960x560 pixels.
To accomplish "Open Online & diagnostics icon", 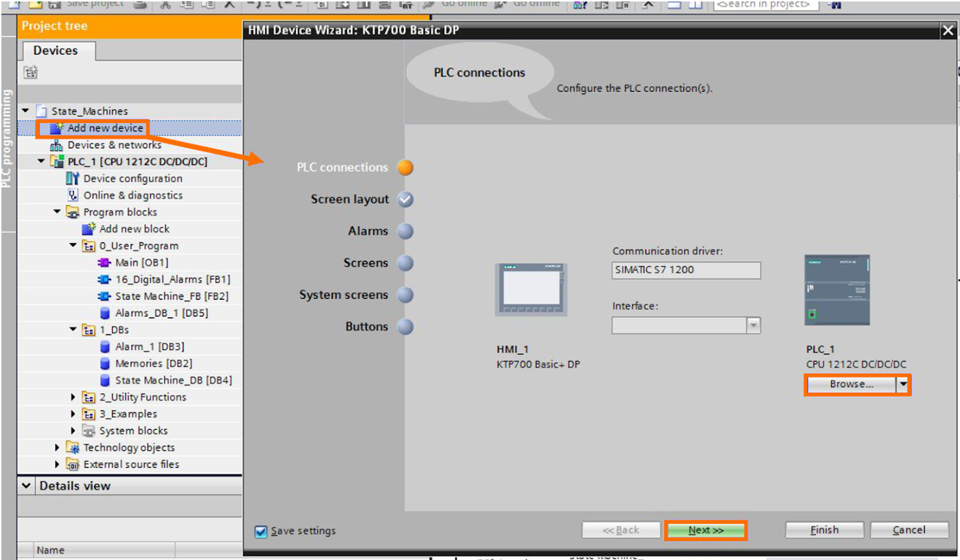I will click(73, 195).
